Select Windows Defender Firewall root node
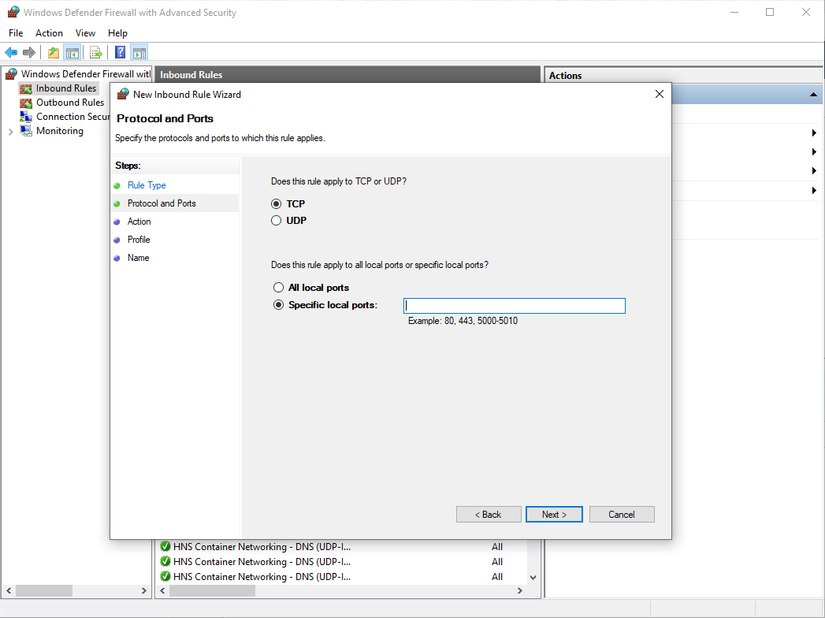This screenshot has height=618, width=825. 86,74
